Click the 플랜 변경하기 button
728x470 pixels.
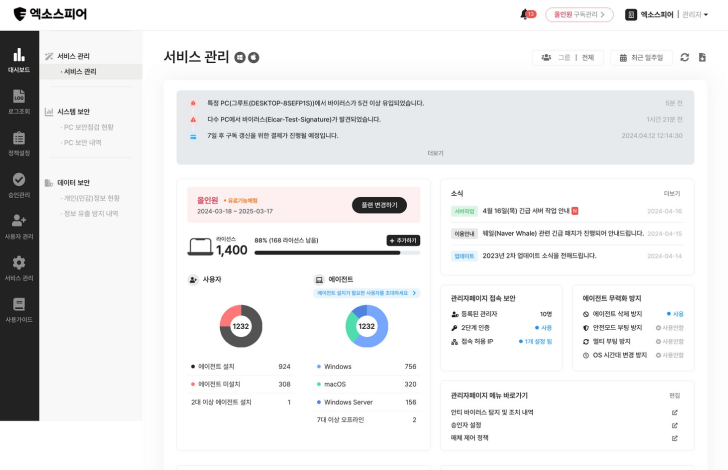(x=379, y=205)
